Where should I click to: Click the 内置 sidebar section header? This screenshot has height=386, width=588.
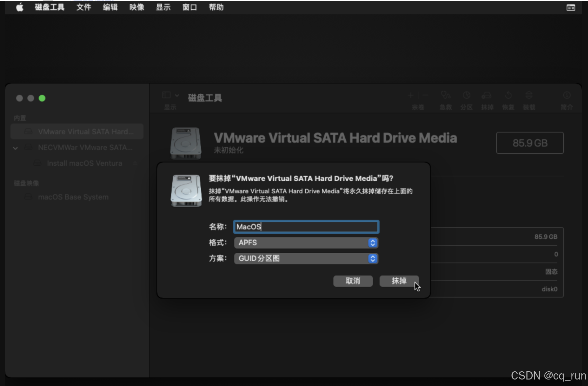(20, 118)
